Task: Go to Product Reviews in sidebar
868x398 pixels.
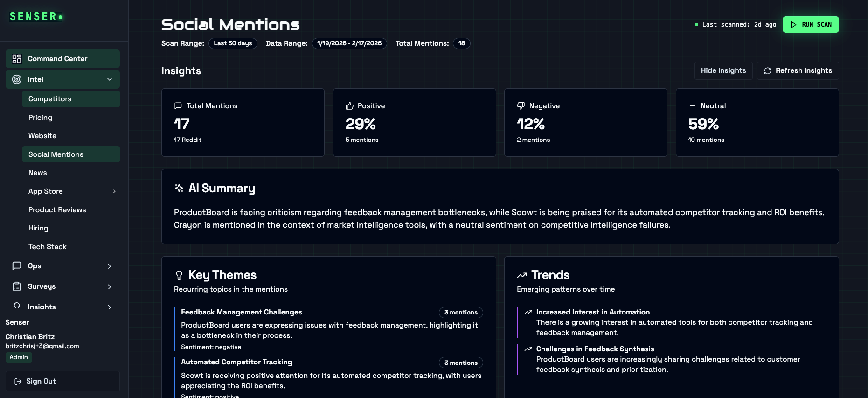Action: tap(57, 210)
